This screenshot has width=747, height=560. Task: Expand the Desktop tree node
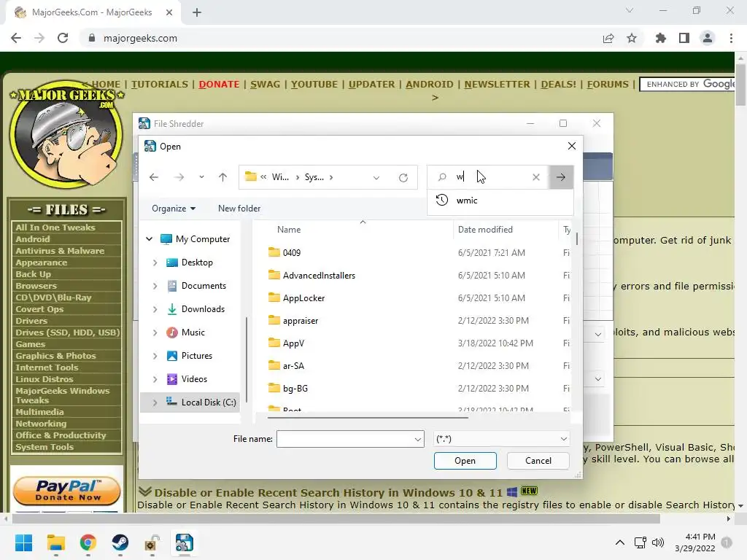155,262
